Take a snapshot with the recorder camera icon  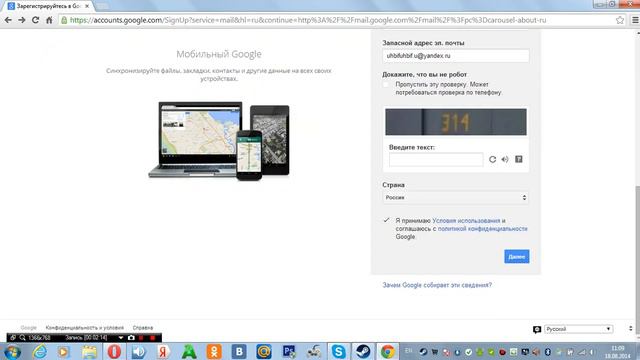pyautogui.click(x=131, y=338)
